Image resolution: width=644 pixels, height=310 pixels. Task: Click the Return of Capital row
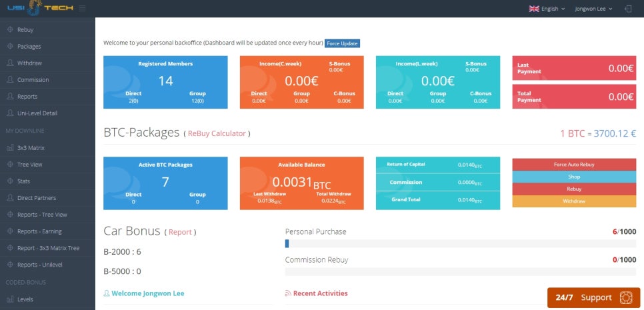(x=438, y=165)
